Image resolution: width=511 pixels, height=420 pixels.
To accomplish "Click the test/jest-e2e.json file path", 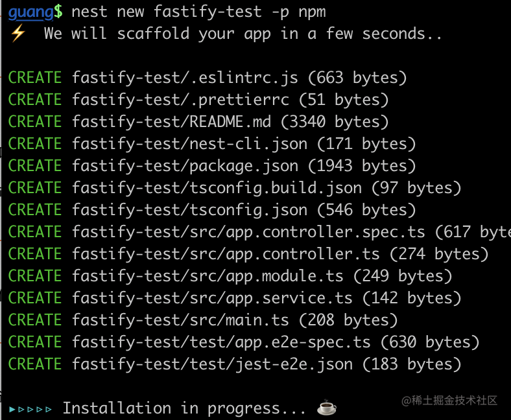I will (x=212, y=365).
